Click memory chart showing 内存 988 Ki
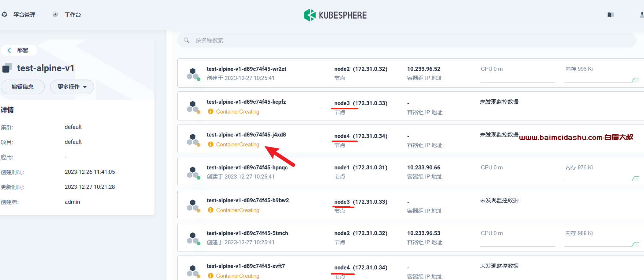 tap(602, 238)
